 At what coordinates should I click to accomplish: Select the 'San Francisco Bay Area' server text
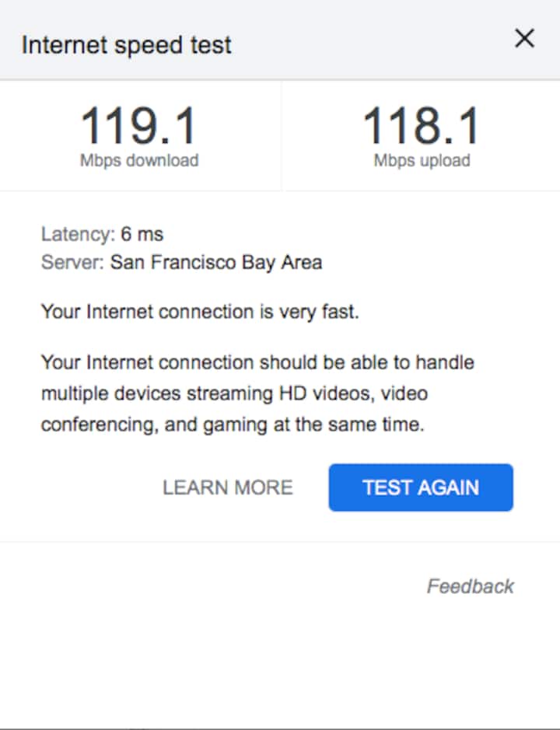pyautogui.click(x=215, y=262)
